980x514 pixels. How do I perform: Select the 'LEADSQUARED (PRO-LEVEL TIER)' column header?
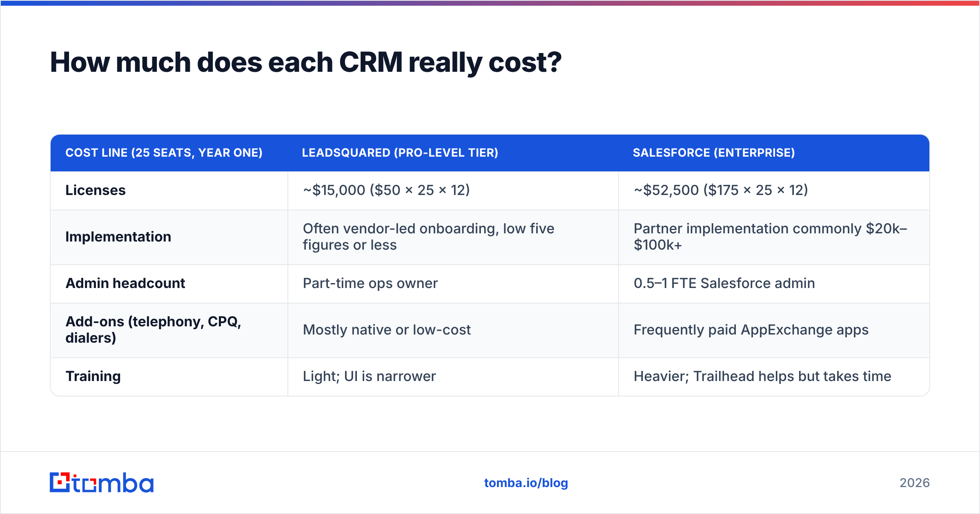tap(400, 153)
